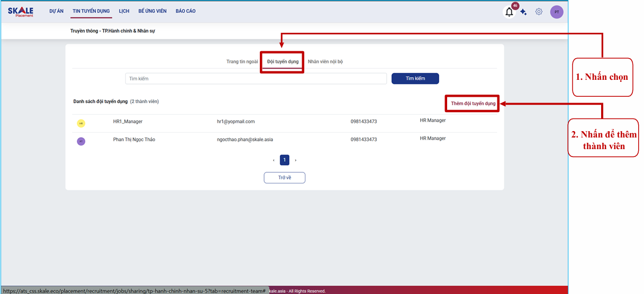Click the SKALE Placement logo
Image resolution: width=644 pixels, height=294 pixels.
21,12
